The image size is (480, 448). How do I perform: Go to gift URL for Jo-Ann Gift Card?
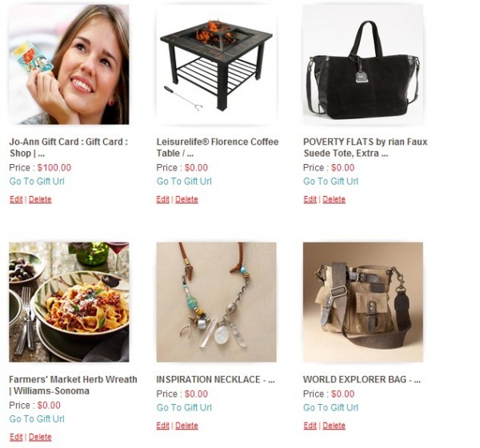coord(37,182)
